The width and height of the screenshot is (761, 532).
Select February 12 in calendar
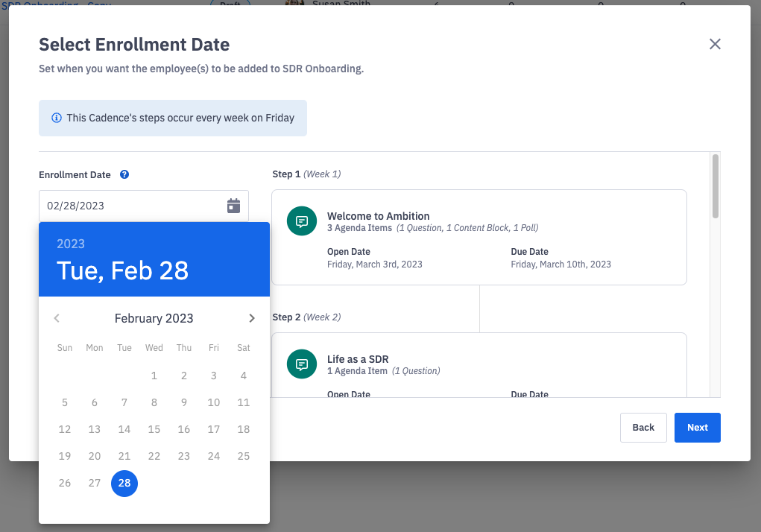[x=65, y=430]
